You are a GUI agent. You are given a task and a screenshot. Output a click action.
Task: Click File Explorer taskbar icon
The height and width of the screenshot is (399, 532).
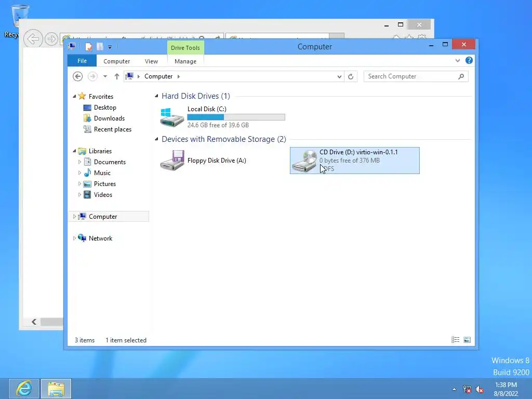(x=56, y=389)
